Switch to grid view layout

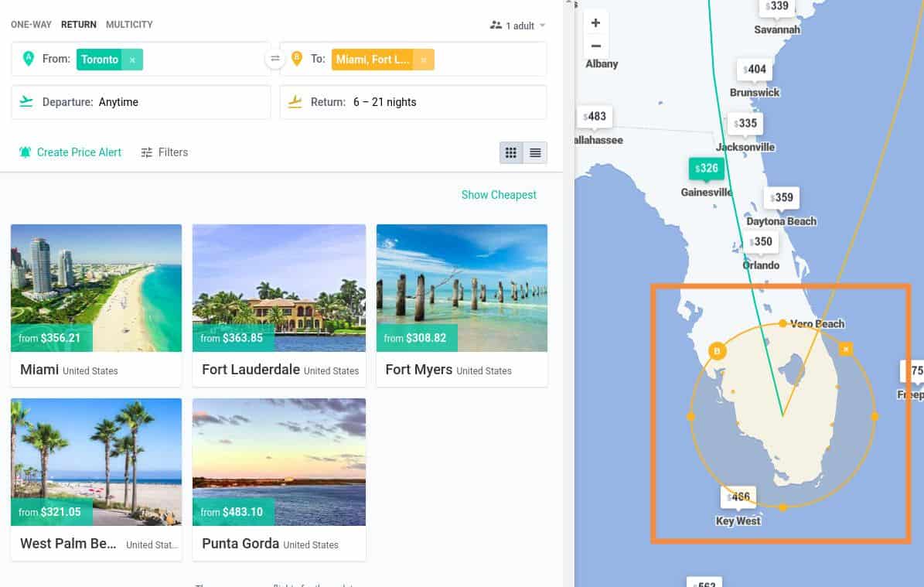(x=511, y=152)
